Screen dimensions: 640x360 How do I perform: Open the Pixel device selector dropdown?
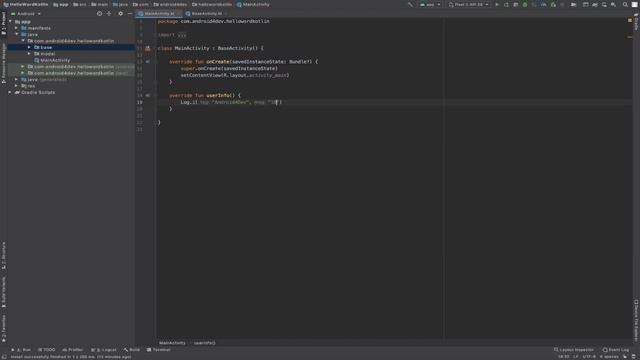pos(469,4)
